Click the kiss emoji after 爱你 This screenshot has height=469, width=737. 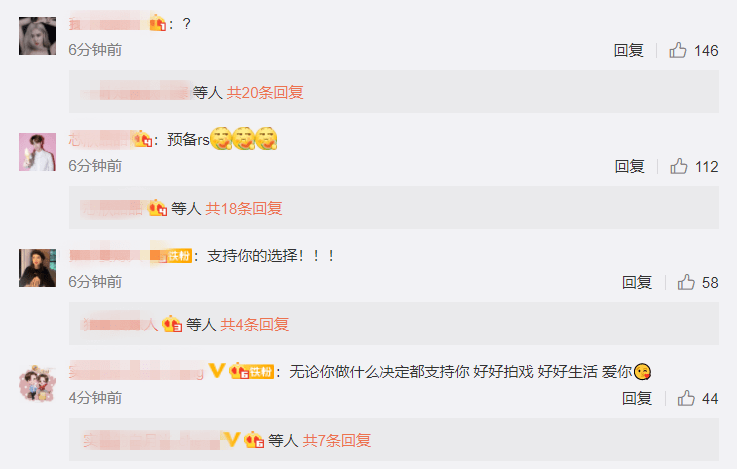point(642,372)
